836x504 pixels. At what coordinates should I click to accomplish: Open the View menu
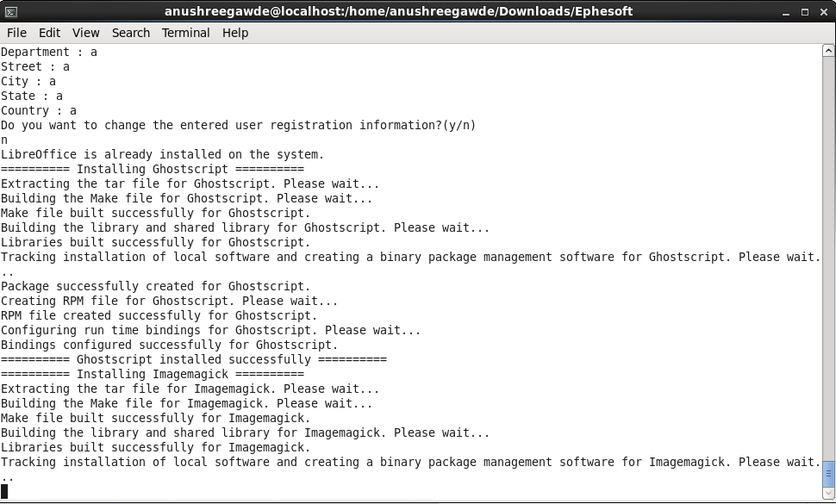pos(86,33)
